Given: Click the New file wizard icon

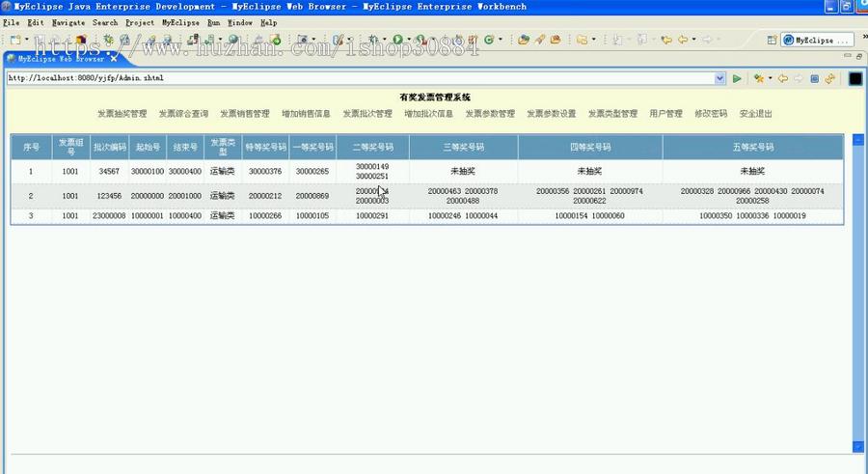Looking at the screenshot, I should click(x=15, y=40).
